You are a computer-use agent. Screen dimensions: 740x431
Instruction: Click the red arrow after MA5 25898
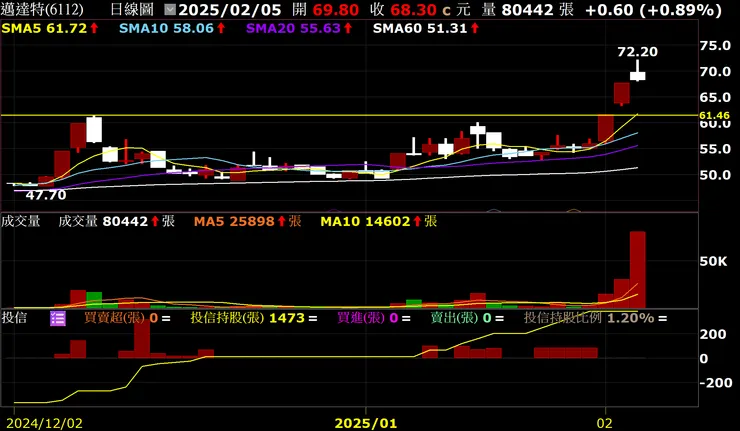[x=282, y=221]
